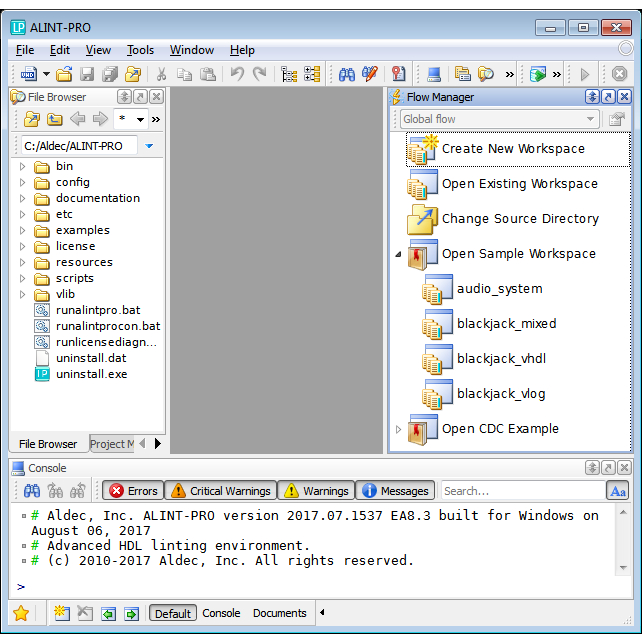Toggle the Errors filter in Console

coord(133,491)
